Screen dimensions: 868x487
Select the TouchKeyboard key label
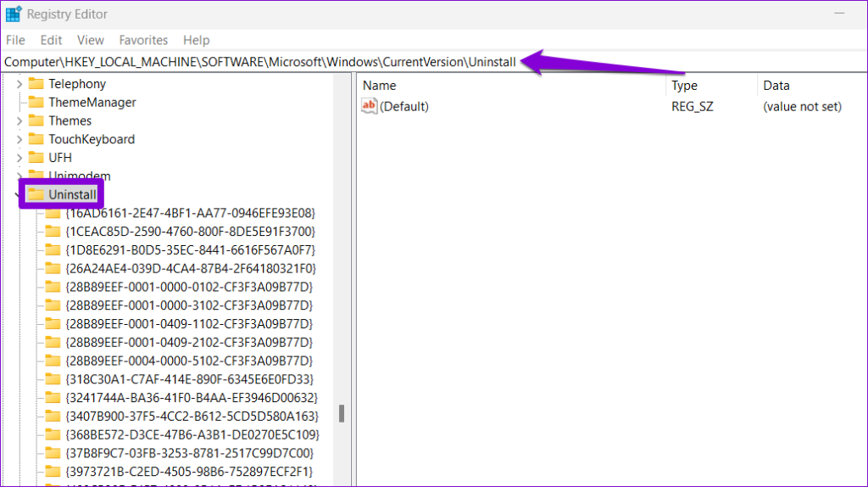[92, 139]
